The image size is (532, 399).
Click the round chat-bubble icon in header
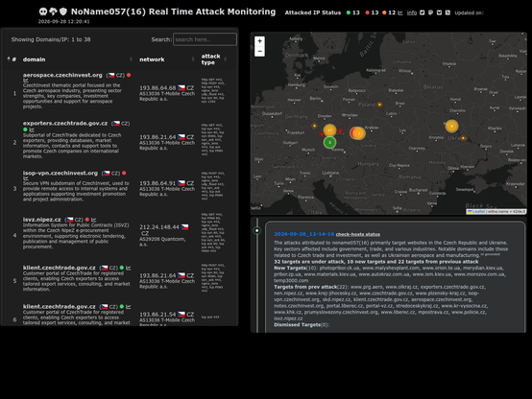(x=430, y=12)
